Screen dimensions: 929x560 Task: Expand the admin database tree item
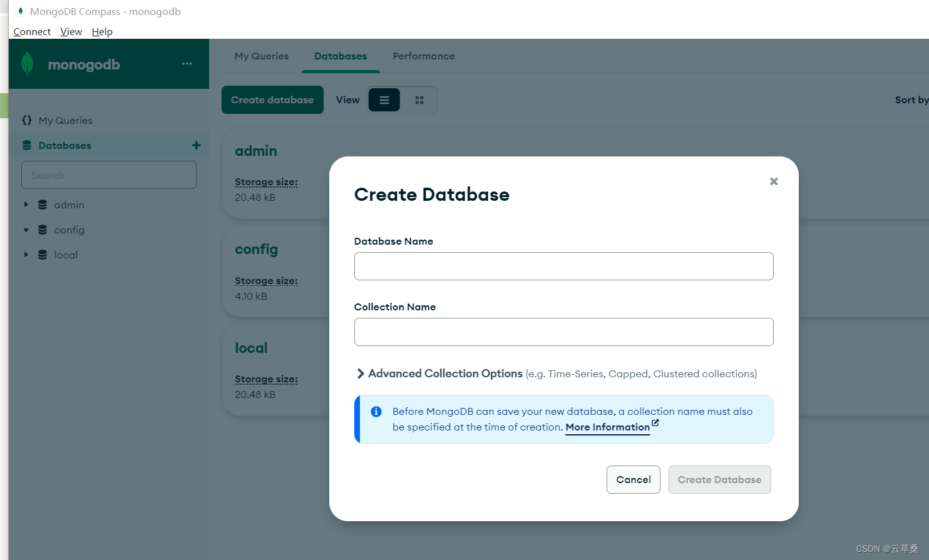click(26, 205)
